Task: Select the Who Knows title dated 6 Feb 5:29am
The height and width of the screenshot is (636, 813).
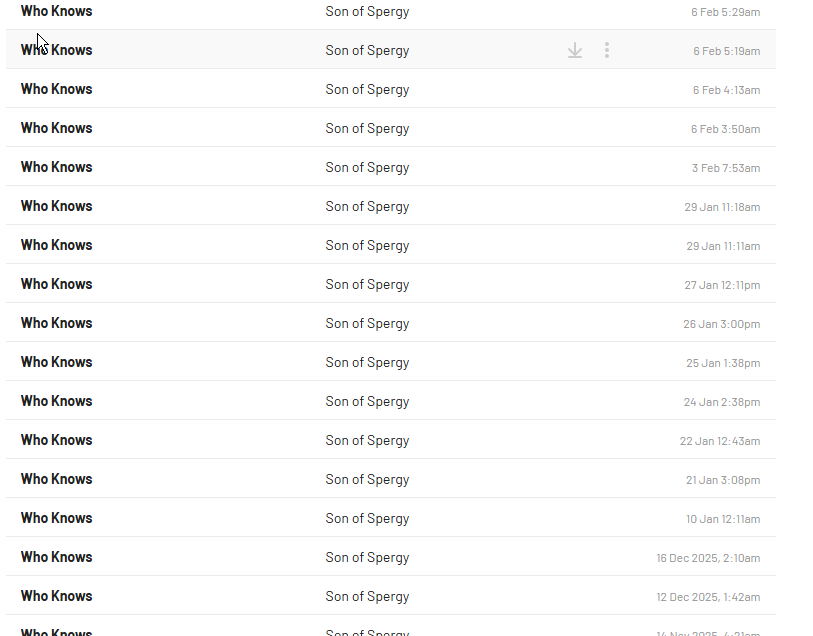Action: [57, 11]
